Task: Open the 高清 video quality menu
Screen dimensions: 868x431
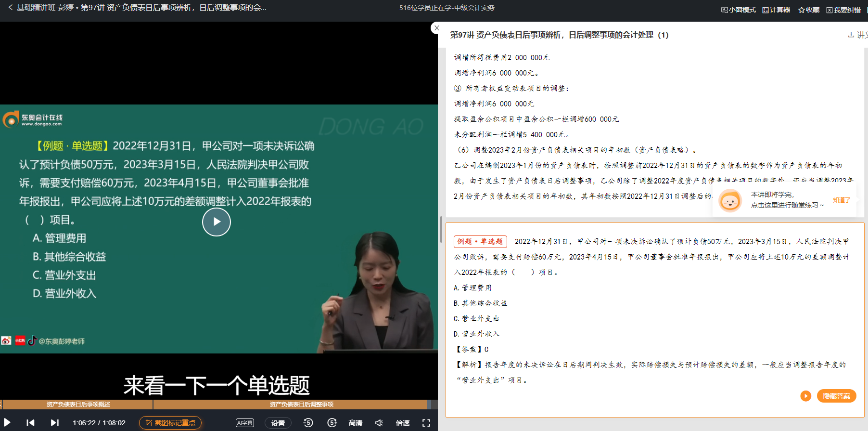Action: [x=355, y=423]
